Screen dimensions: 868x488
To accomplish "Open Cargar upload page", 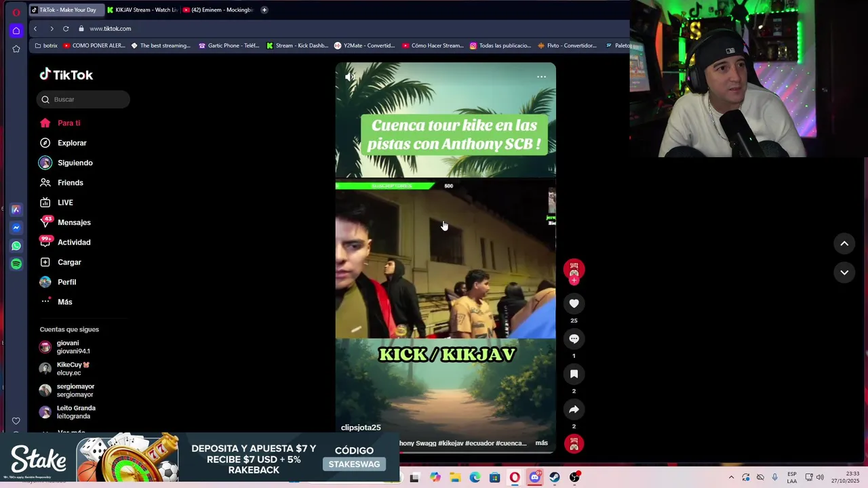I will 61,262.
